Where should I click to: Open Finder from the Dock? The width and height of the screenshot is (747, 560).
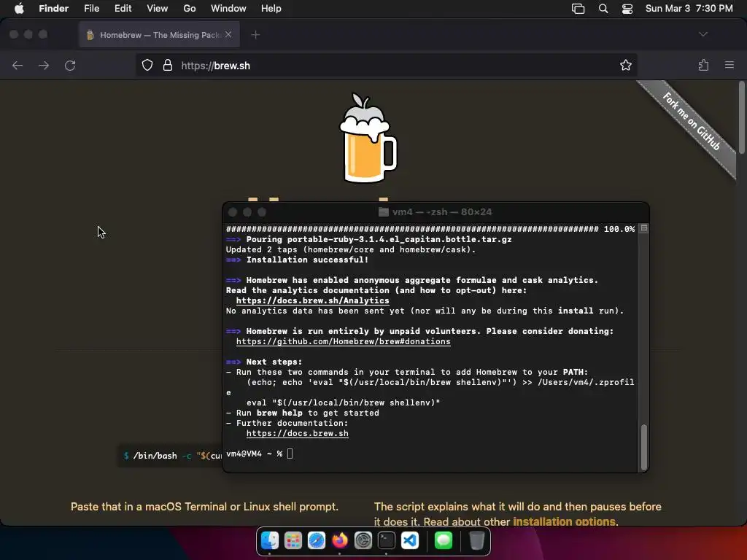point(270,540)
